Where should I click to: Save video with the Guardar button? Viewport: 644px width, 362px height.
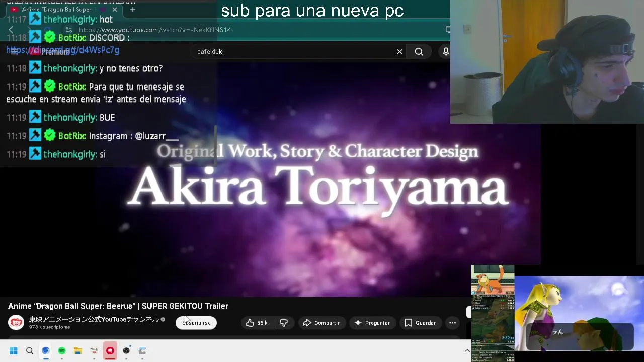420,323
